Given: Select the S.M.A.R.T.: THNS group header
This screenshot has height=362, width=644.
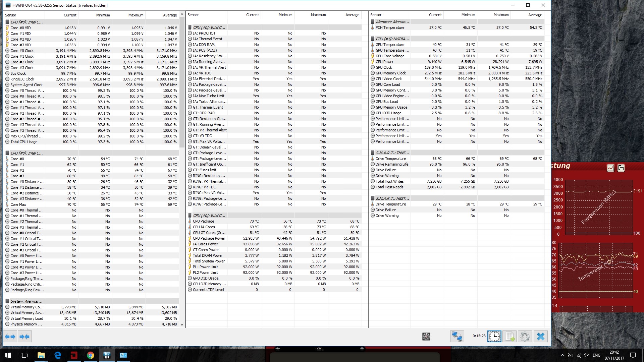Looking at the screenshot, I should click(457, 153).
